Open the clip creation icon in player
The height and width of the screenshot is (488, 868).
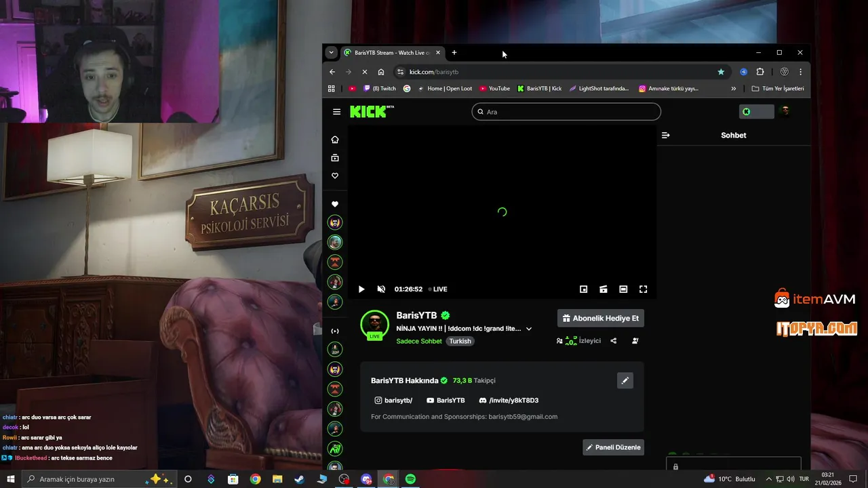(x=604, y=289)
